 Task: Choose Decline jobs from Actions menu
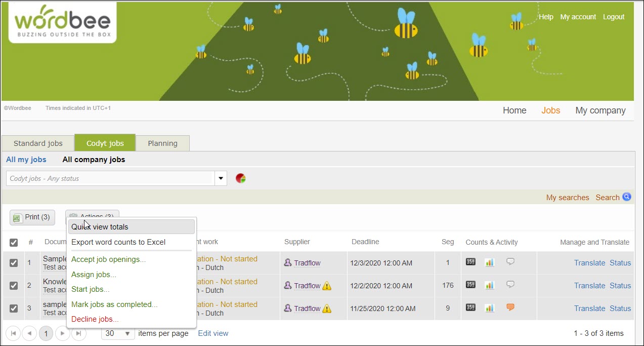95,319
